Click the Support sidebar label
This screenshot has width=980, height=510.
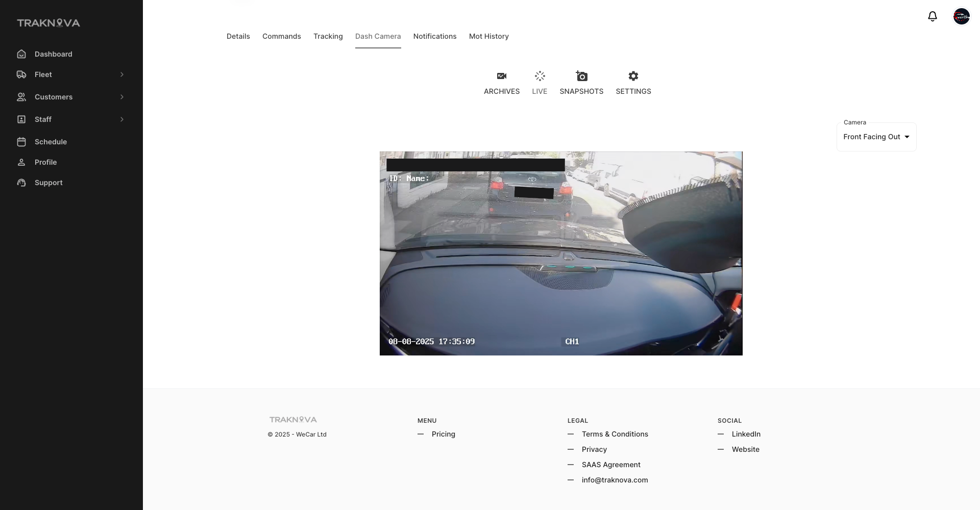48,183
